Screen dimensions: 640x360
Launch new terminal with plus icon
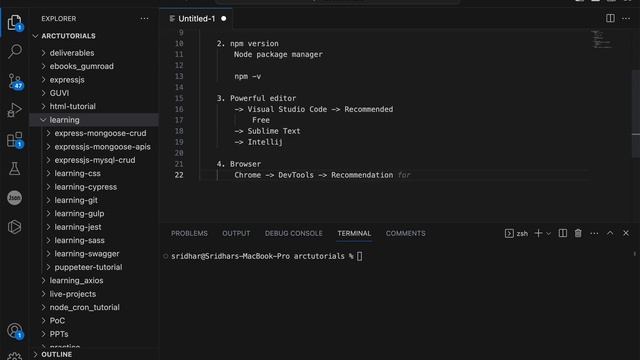538,233
